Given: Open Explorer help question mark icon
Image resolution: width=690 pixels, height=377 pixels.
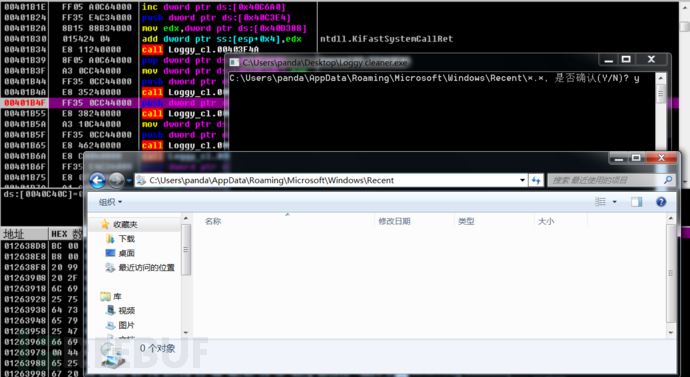Looking at the screenshot, I should pos(661,202).
